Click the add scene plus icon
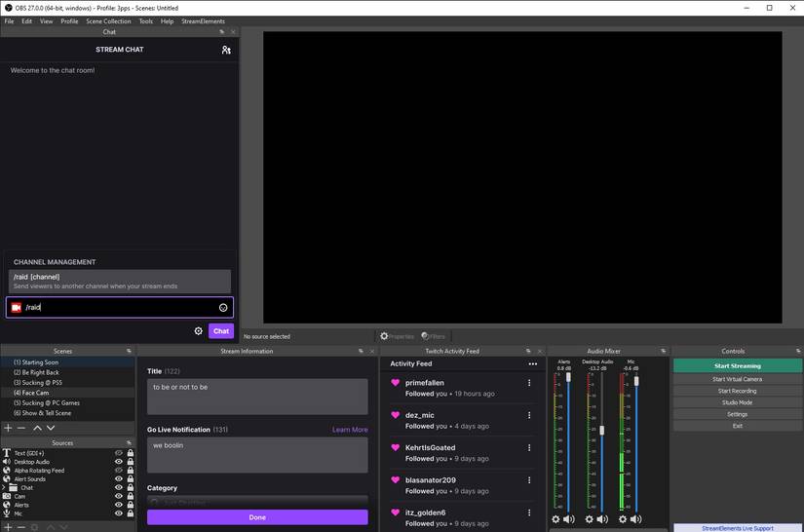Viewport: 804px width, 532px height. (x=8, y=428)
